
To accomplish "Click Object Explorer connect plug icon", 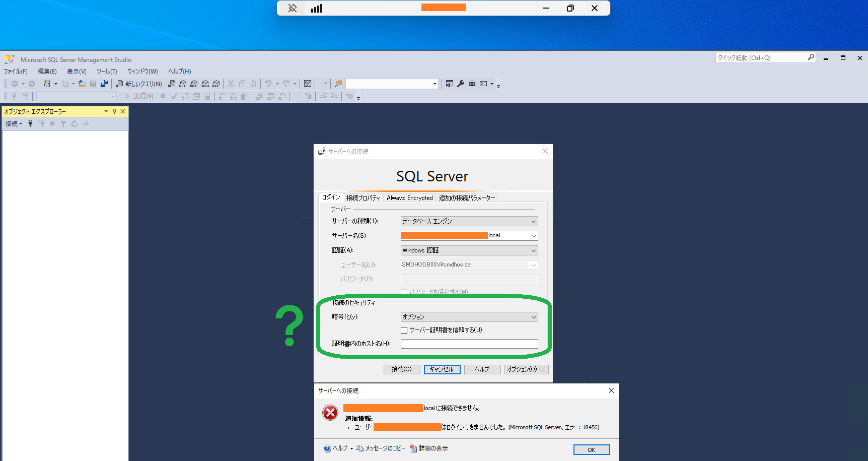I will point(30,123).
